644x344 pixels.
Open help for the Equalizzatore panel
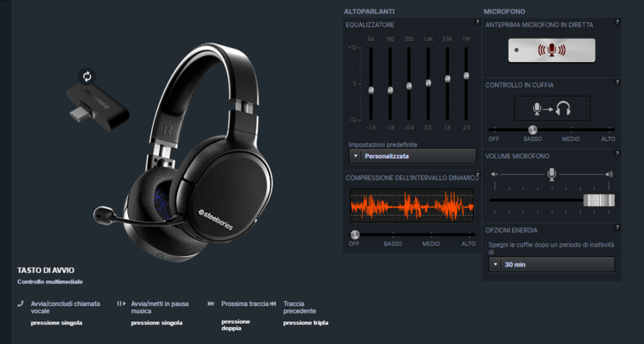[477, 22]
